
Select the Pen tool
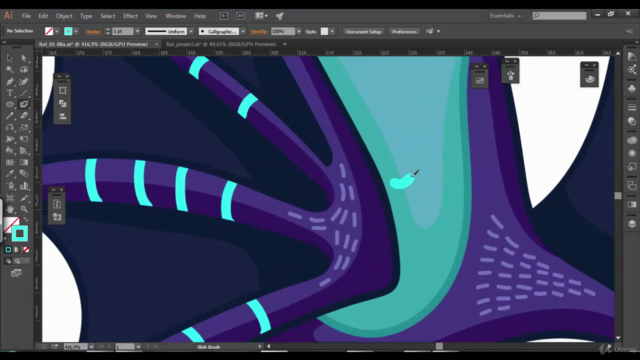(x=10, y=82)
